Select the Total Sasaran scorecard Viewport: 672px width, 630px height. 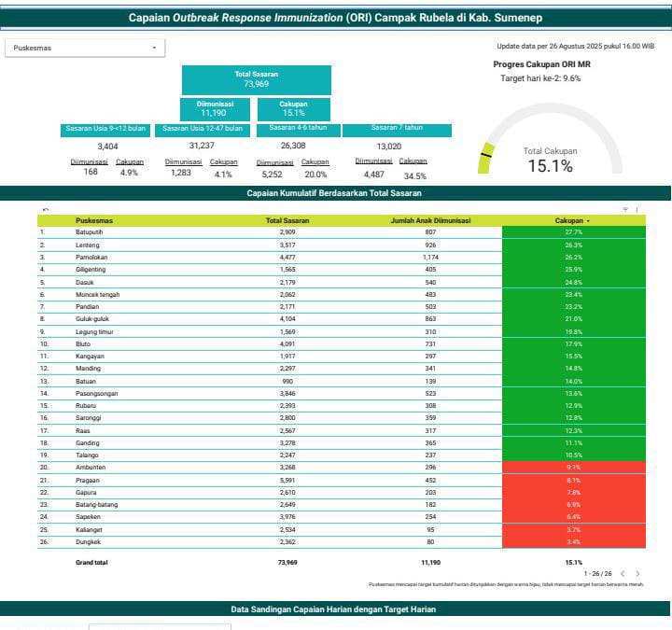(256, 78)
